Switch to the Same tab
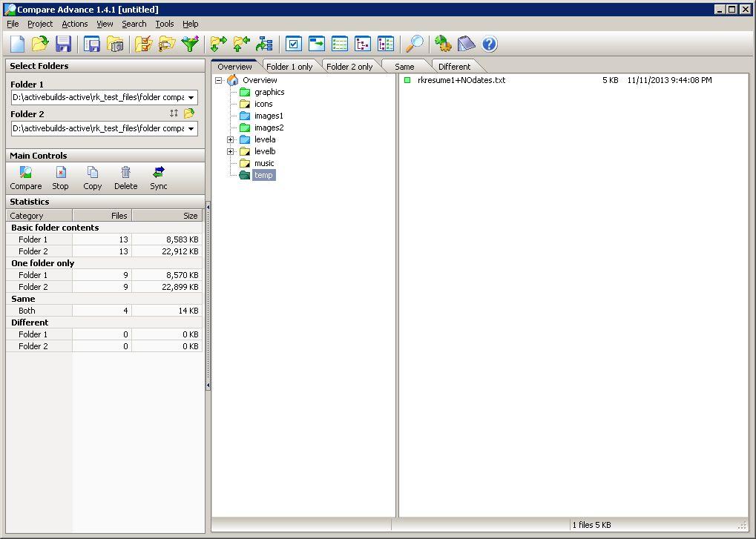The height and width of the screenshot is (539, 756). (x=404, y=67)
